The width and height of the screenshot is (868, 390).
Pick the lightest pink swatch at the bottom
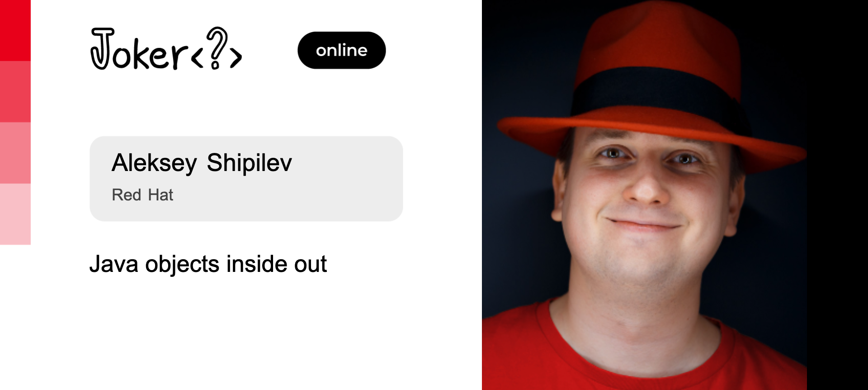point(15,214)
